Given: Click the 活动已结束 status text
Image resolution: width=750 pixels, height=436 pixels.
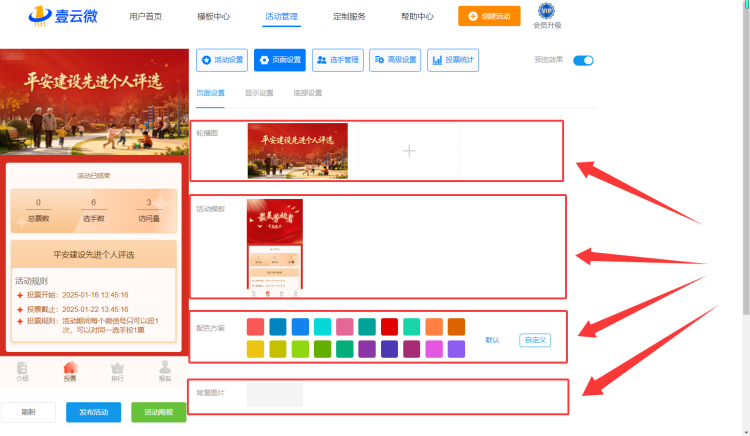Looking at the screenshot, I should 94,175.
